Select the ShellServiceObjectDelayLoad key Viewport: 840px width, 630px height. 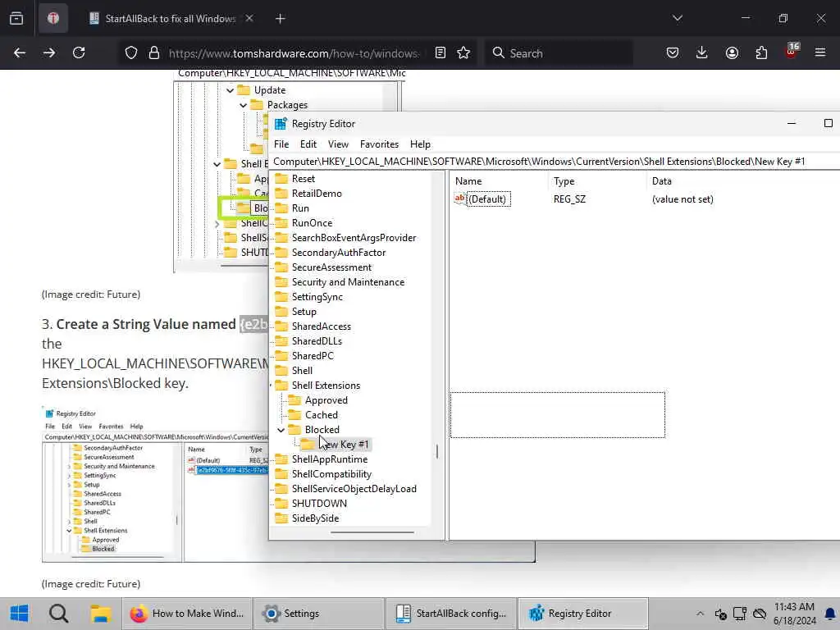[x=354, y=489]
